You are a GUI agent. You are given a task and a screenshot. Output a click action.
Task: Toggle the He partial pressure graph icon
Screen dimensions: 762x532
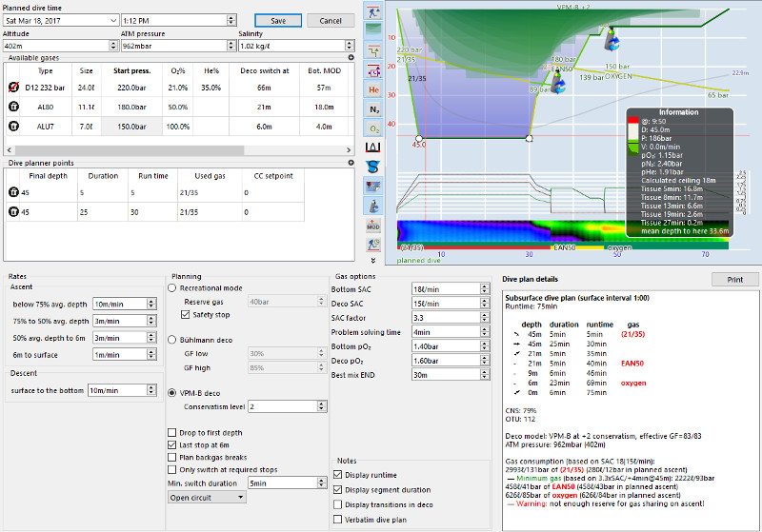click(x=373, y=89)
